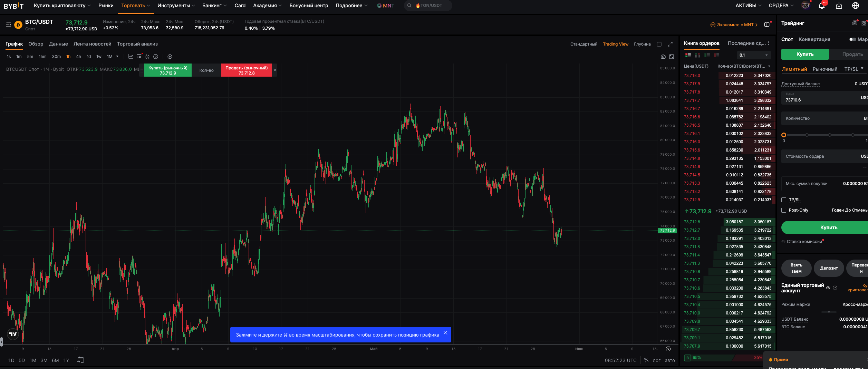The height and width of the screenshot is (369, 868).
Task: Expand the АКТИВЫ dropdown
Action: (749, 6)
